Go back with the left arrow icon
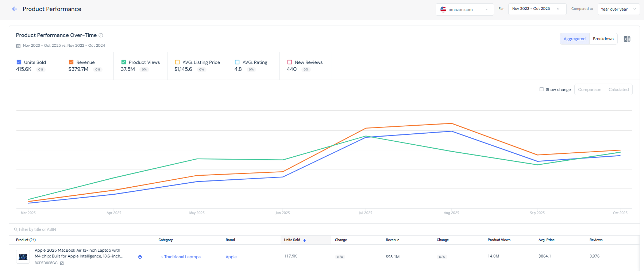 [x=15, y=9]
